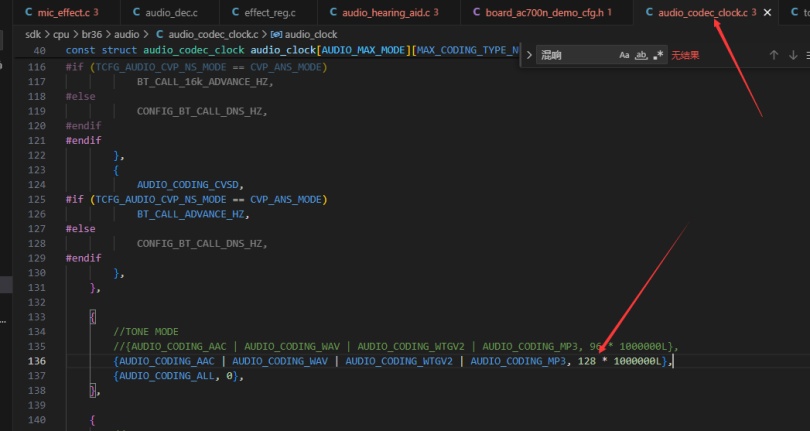Click AUDIO_CODING_WTGV2 on line 136
The height and width of the screenshot is (431, 810).
tap(399, 361)
